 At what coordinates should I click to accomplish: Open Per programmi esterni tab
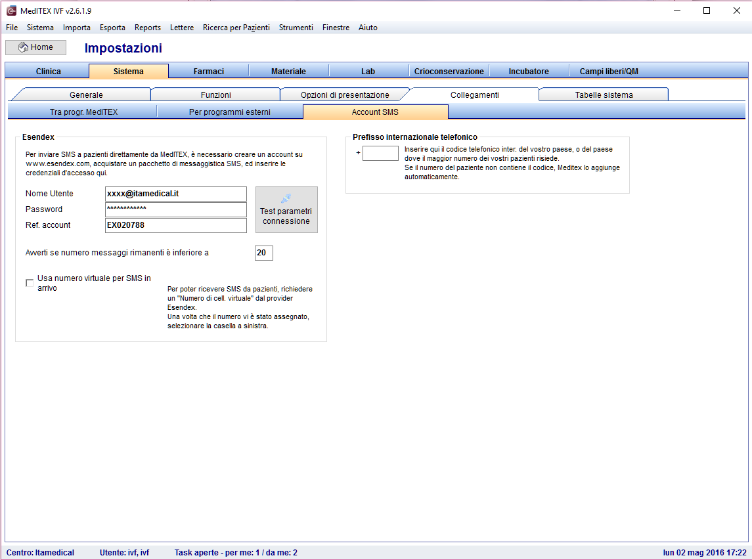coord(230,112)
